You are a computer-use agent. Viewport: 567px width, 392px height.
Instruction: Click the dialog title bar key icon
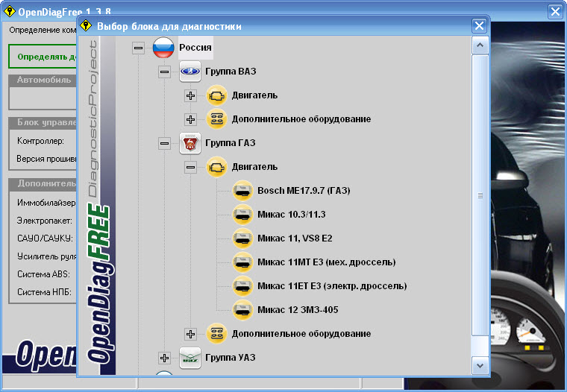pyautogui.click(x=86, y=25)
